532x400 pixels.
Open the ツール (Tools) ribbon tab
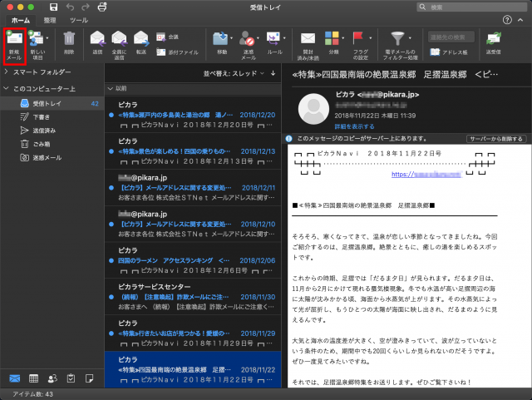[x=79, y=18]
